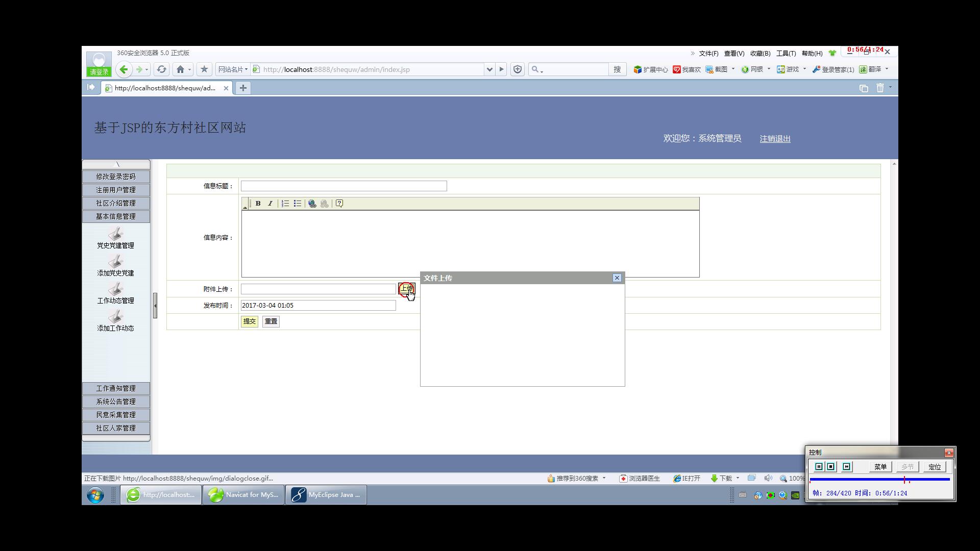
Task: Reload the page with the refresh icon
Action: tap(162, 69)
